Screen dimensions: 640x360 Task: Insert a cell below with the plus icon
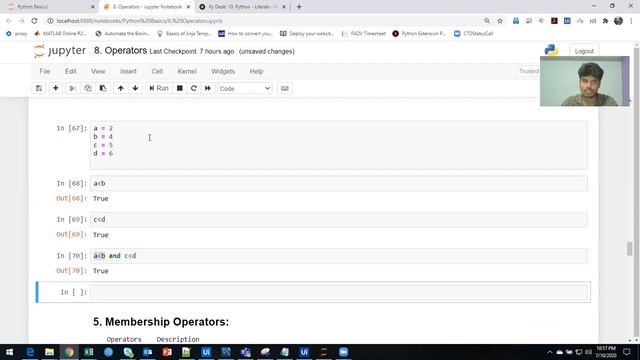tap(56, 88)
